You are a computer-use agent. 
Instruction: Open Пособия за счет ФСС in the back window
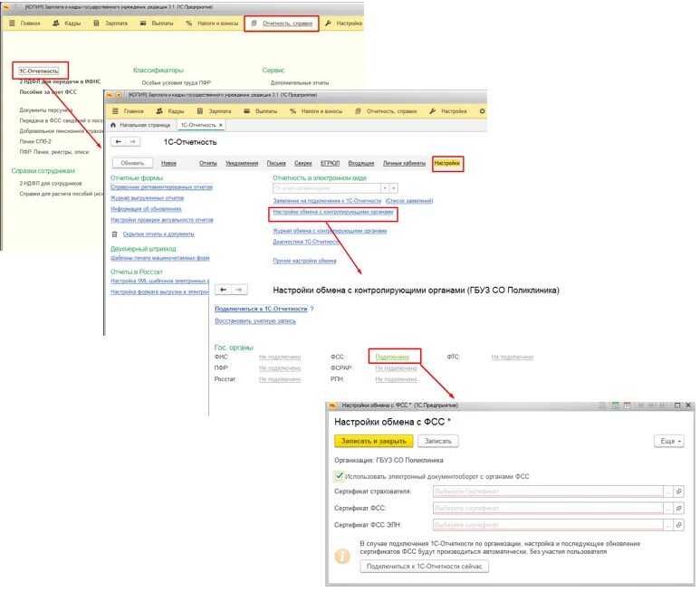click(x=48, y=92)
